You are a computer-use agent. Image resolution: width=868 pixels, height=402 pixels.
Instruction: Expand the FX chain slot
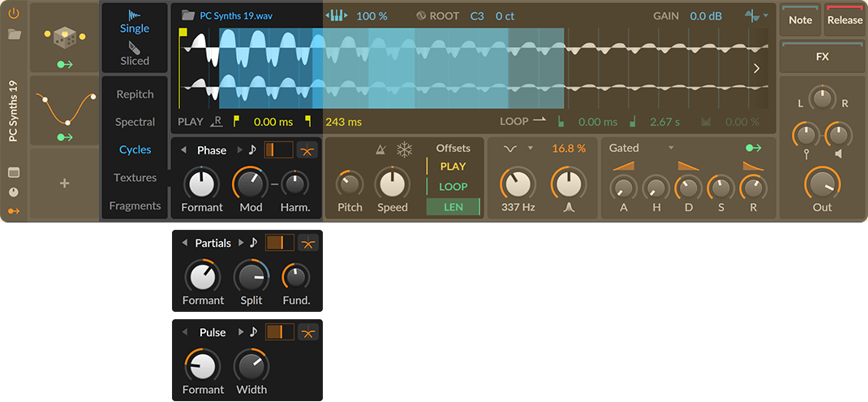point(823,56)
